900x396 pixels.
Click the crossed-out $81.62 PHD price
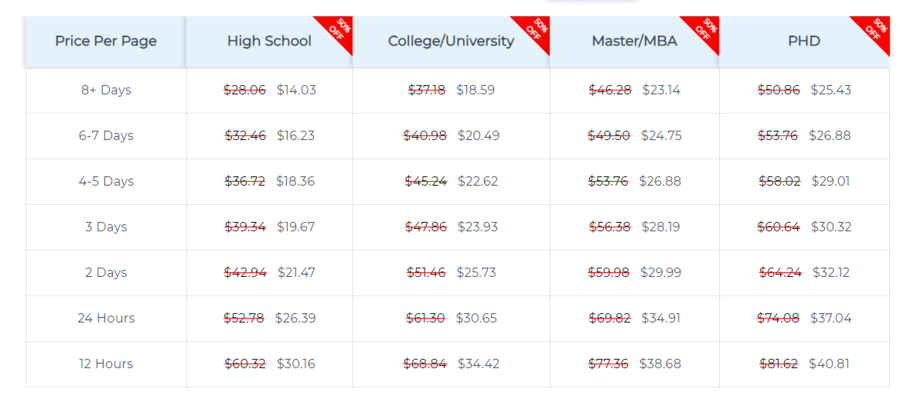779,364
